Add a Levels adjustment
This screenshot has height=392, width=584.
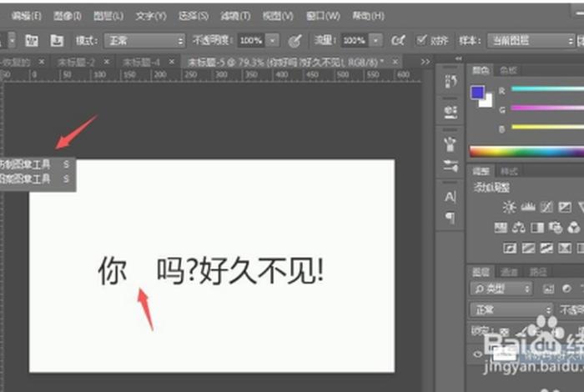[x=528, y=207]
